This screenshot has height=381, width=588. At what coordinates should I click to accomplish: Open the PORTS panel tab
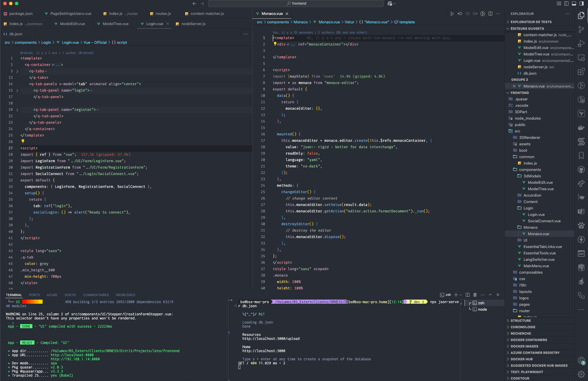pyautogui.click(x=34, y=295)
